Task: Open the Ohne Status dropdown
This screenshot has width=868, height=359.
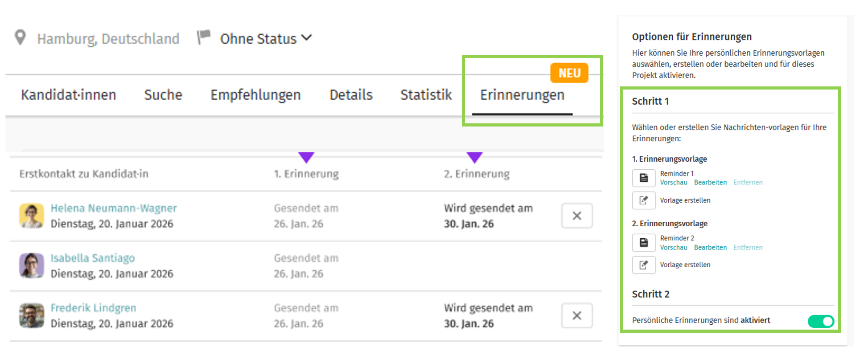Action: (266, 39)
